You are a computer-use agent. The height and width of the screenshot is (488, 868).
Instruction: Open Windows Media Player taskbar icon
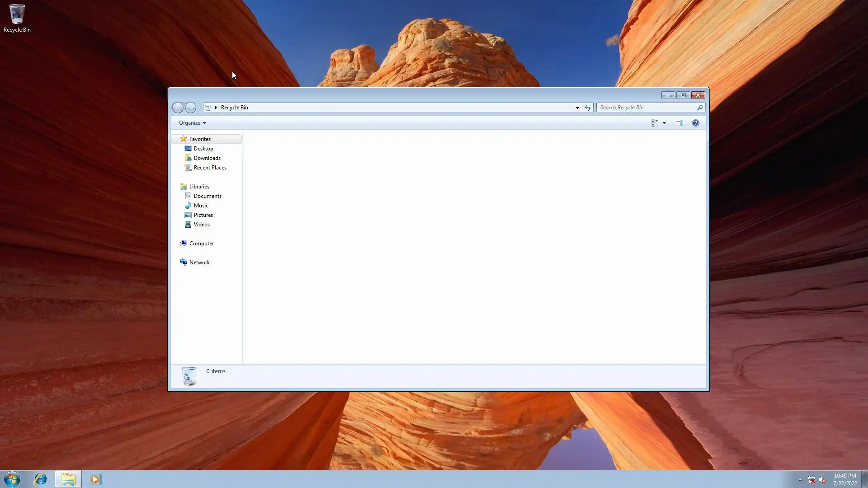95,479
